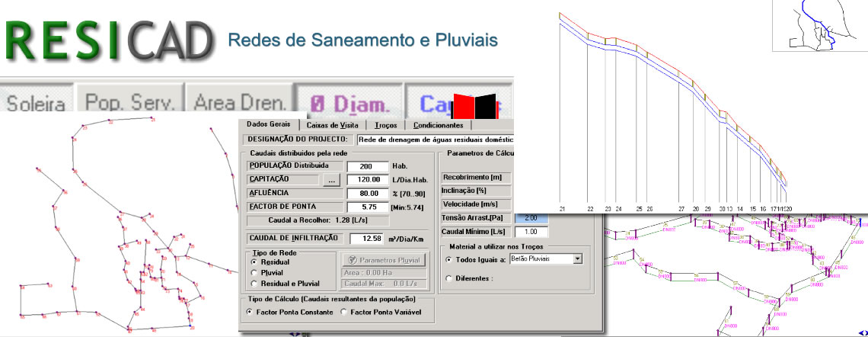Click the Designação do Projecto text field

coord(435,139)
